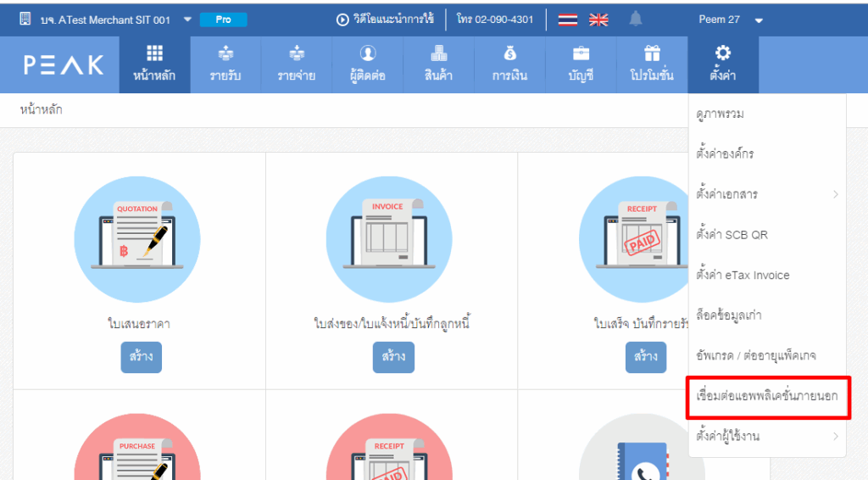Select อัพเกรด / ต่ออายุแพ็คเกจ menu item

point(766,355)
